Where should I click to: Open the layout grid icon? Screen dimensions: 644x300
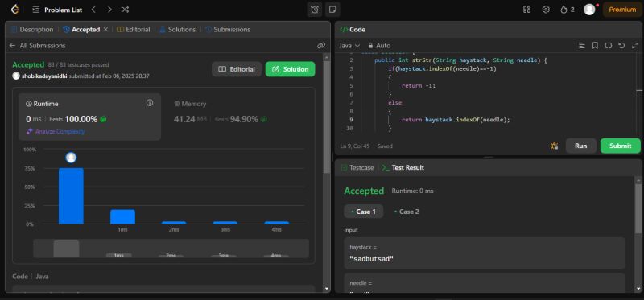pos(527,10)
